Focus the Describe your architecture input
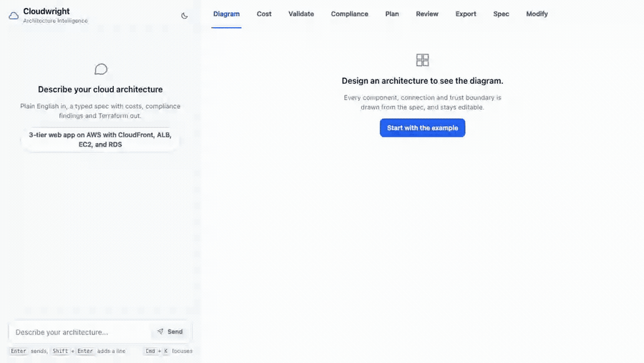This screenshot has width=644, height=363. (x=82, y=332)
